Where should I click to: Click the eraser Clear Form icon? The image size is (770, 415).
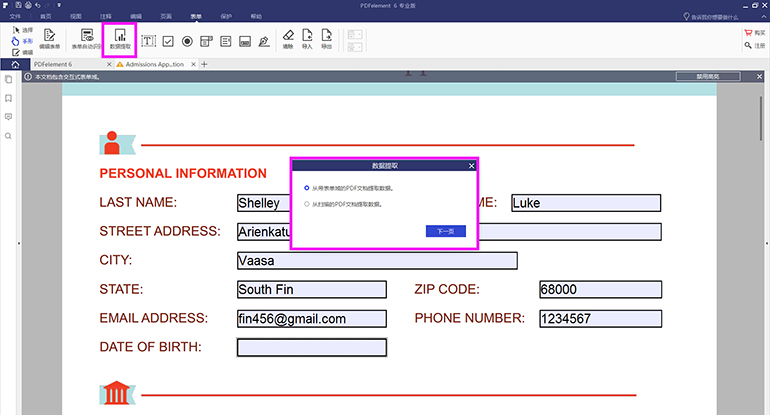tap(288, 39)
